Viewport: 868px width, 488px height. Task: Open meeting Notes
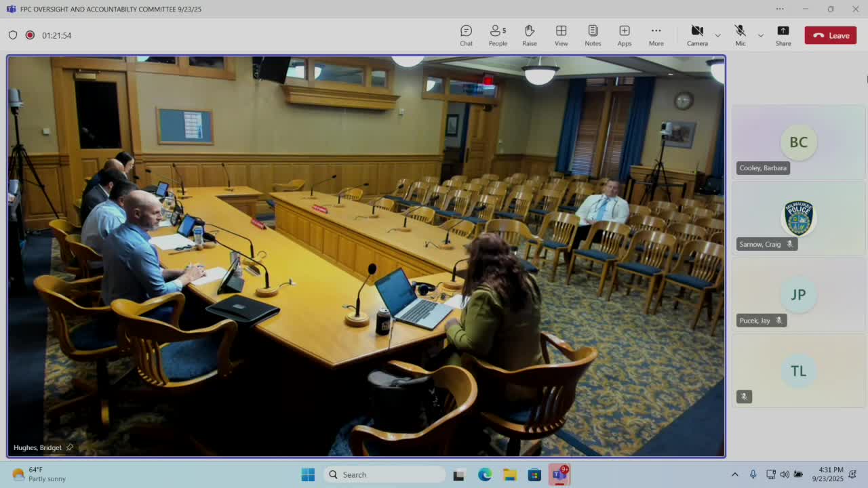593,35
